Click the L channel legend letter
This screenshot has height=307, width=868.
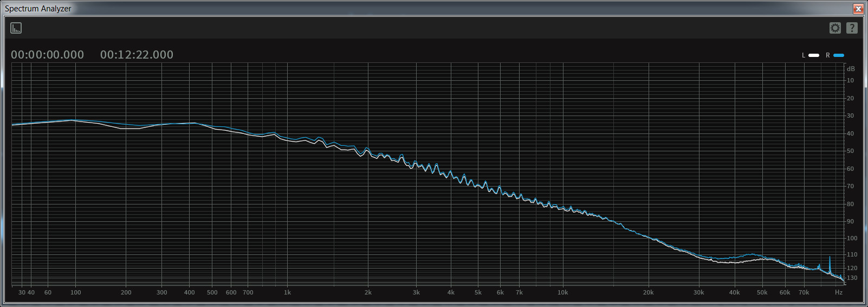[x=804, y=55]
